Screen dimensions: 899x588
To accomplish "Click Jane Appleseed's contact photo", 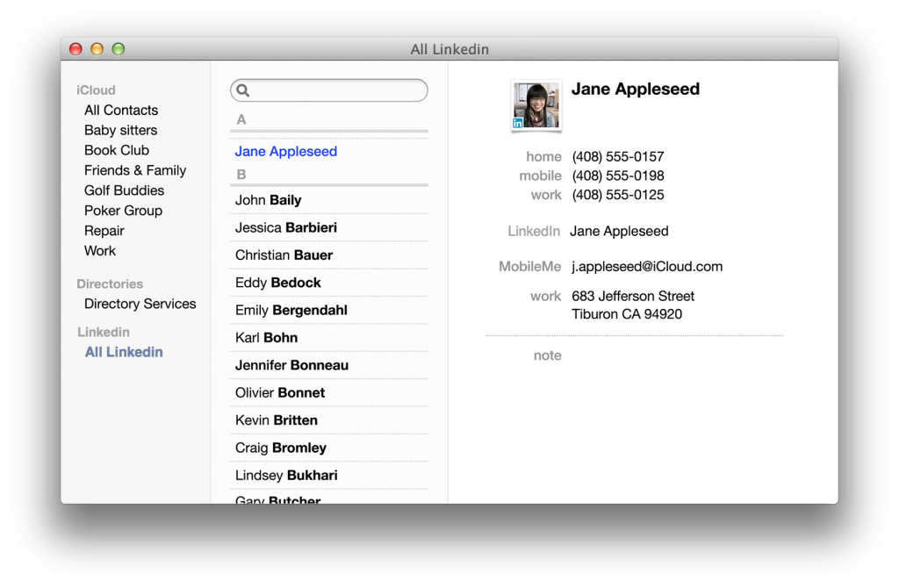I will click(x=536, y=105).
